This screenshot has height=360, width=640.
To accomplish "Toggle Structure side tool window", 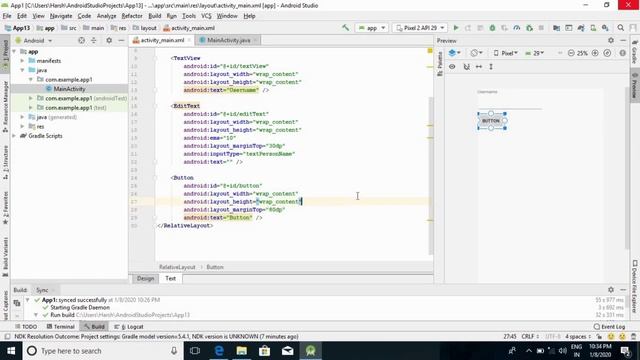I will (5, 162).
